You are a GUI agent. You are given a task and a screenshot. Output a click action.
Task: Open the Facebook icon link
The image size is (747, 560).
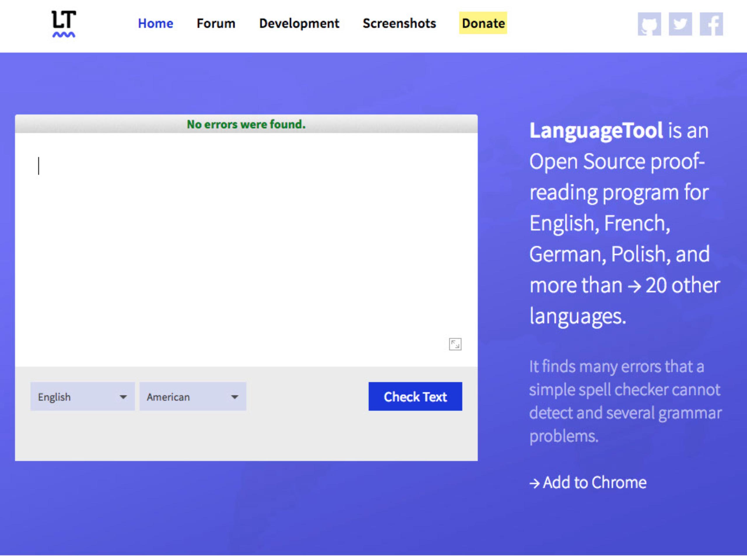coord(711,24)
